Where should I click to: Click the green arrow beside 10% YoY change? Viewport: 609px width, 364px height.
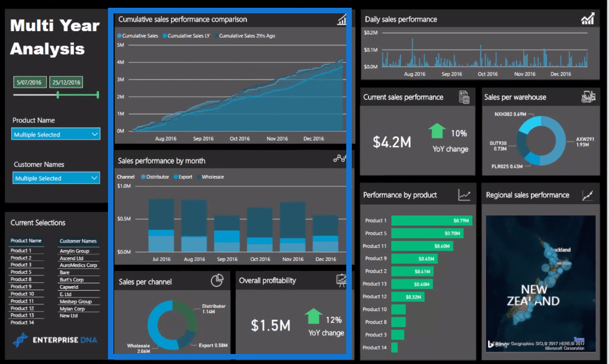(438, 131)
